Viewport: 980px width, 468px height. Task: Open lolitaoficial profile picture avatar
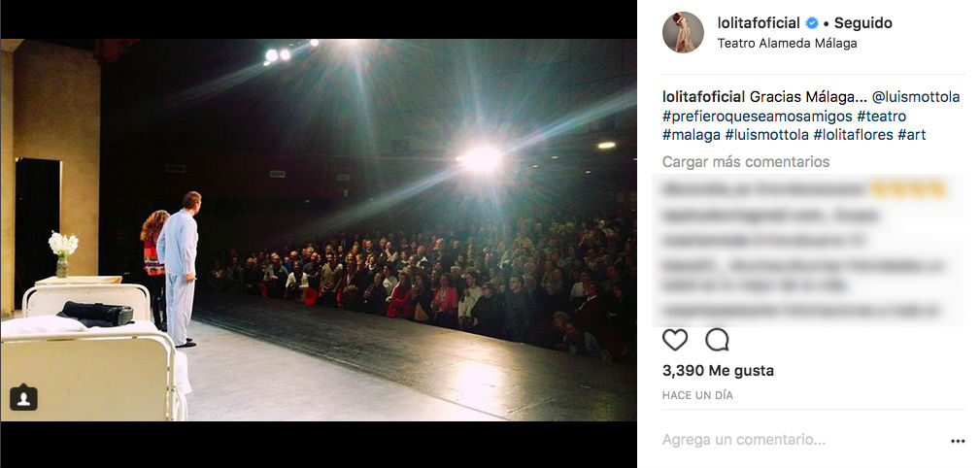click(683, 32)
